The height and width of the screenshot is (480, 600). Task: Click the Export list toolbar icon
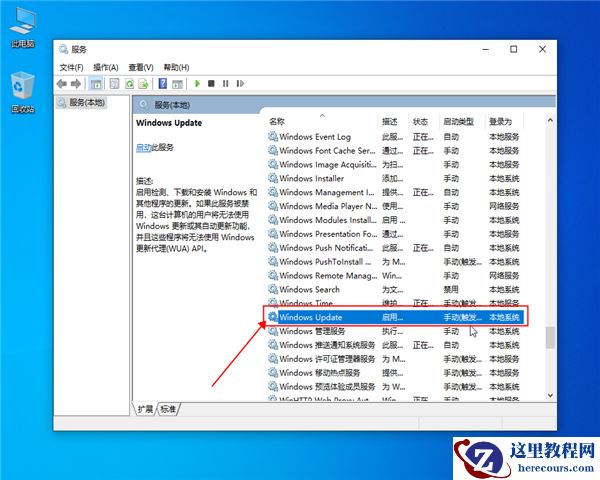[x=143, y=83]
